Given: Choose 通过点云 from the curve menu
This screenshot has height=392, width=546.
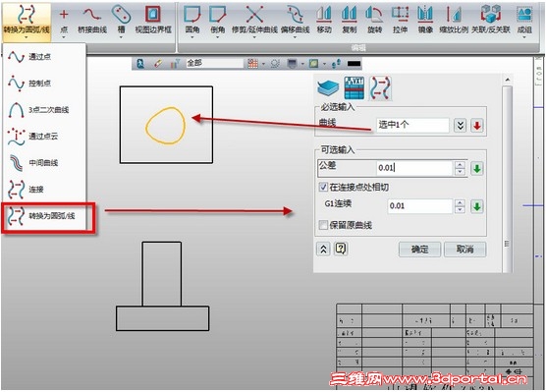Looking at the screenshot, I should (x=44, y=137).
